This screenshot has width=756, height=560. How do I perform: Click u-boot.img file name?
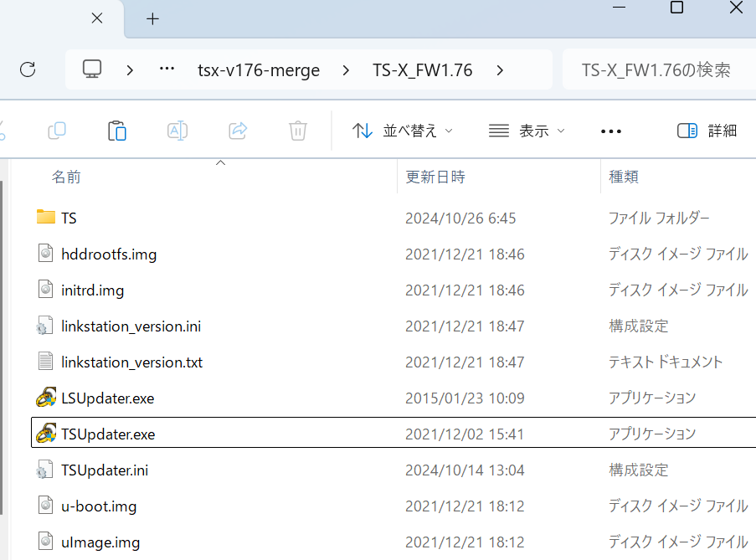click(99, 506)
